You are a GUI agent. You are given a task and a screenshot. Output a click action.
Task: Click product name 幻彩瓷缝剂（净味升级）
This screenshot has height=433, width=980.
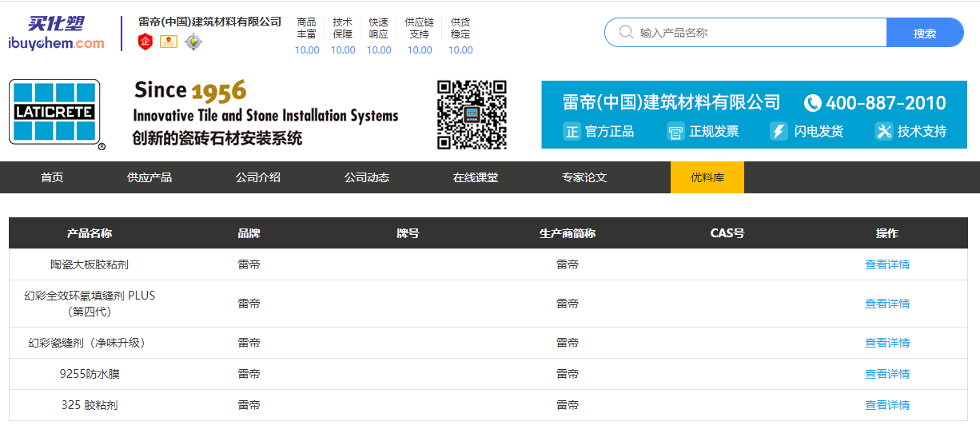(90, 343)
